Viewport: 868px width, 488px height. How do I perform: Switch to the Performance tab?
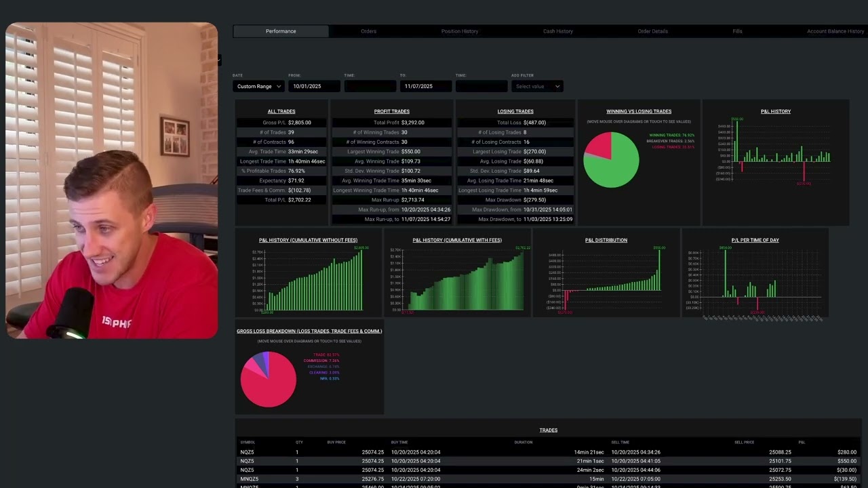click(x=281, y=31)
